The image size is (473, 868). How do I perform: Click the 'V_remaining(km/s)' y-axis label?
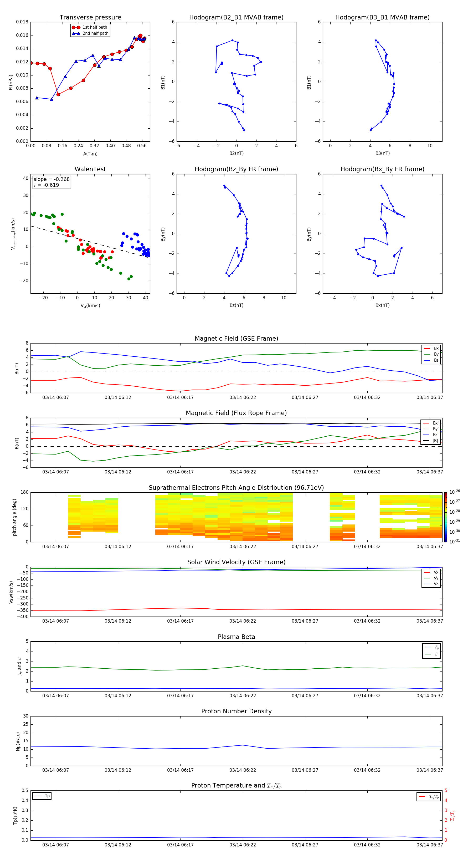(13, 234)
